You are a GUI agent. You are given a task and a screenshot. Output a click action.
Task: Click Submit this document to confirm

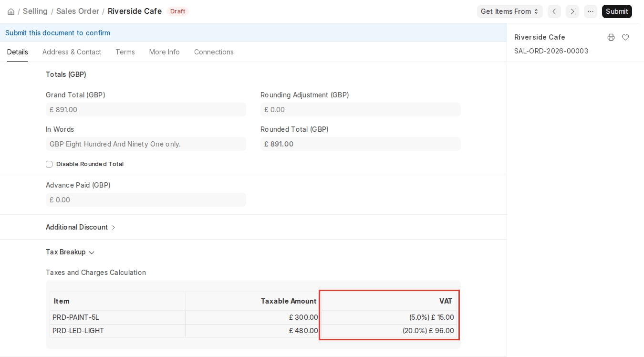tap(58, 33)
